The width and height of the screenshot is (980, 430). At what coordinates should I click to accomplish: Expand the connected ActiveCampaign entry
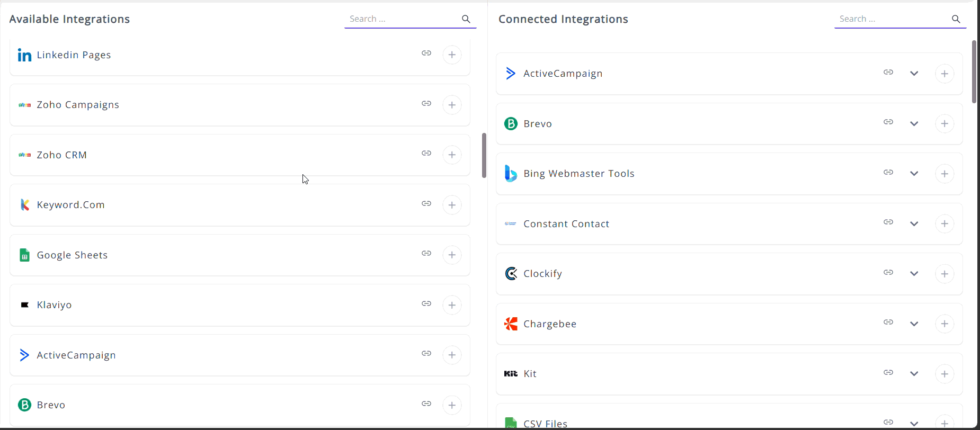914,74
